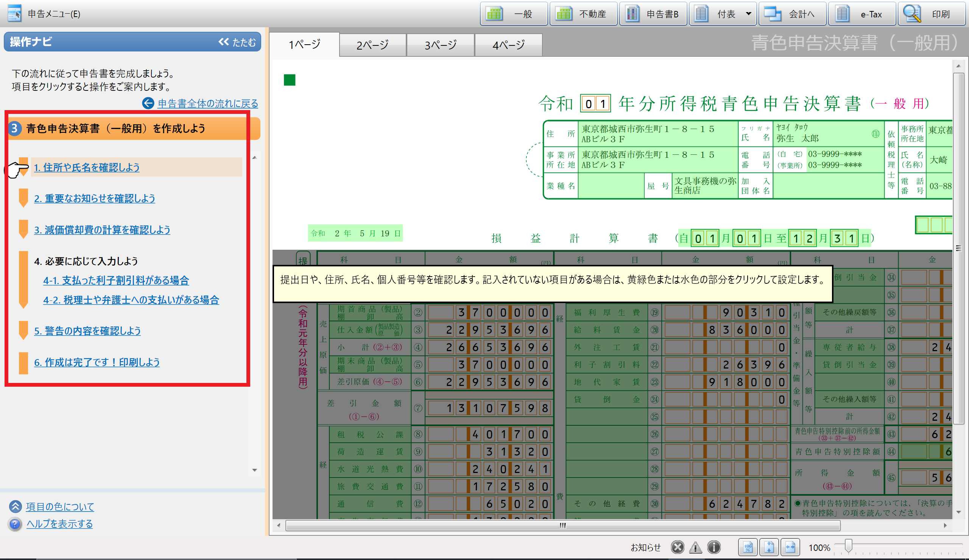Go back via 申告書全体の流れに戻る link
Image resolution: width=969 pixels, height=560 pixels.
point(208,103)
